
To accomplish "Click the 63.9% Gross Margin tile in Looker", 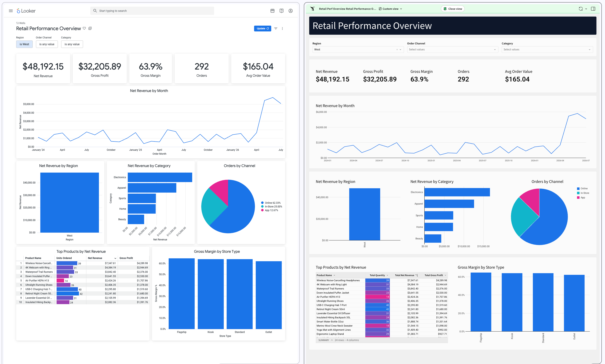I will pos(150,69).
